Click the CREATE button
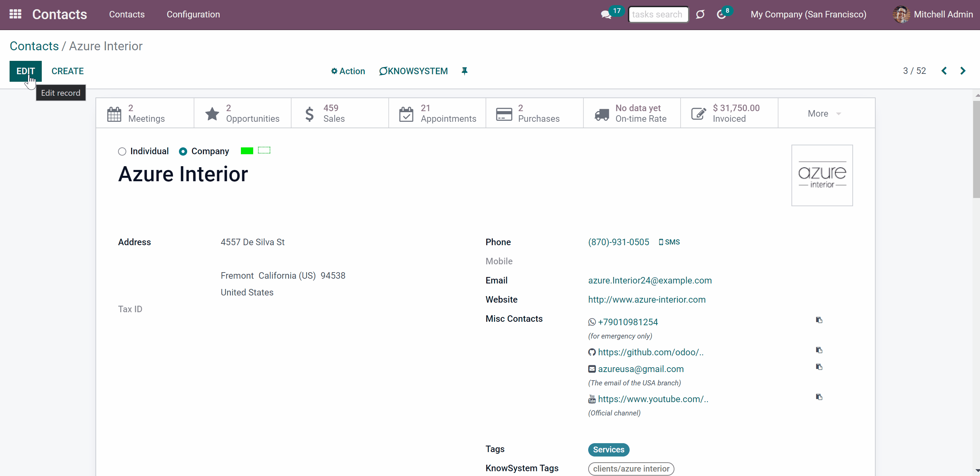 68,71
